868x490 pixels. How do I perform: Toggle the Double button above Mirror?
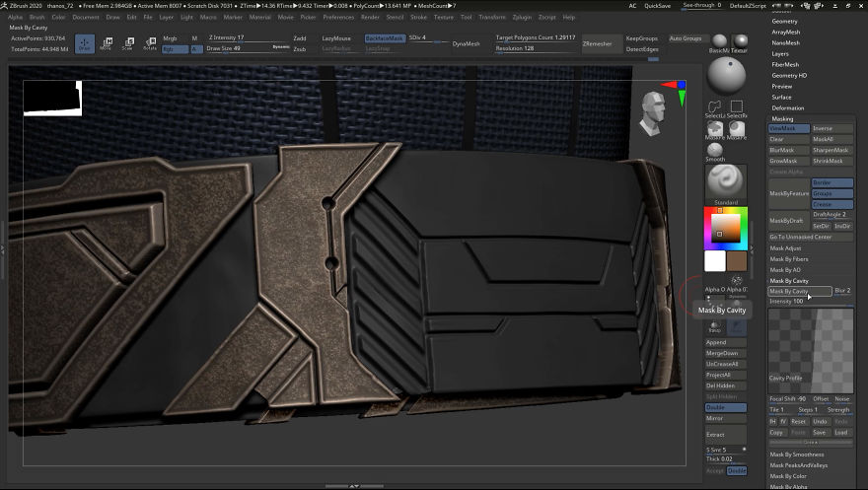click(726, 407)
